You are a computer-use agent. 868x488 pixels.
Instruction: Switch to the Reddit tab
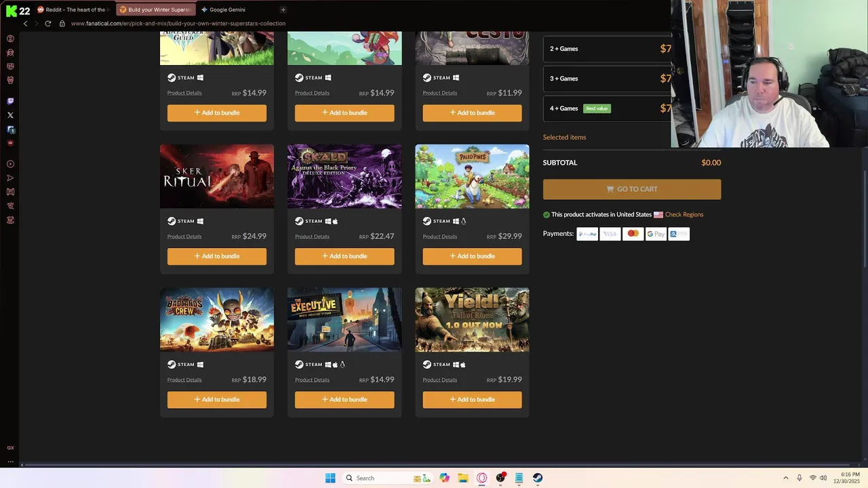click(x=73, y=9)
